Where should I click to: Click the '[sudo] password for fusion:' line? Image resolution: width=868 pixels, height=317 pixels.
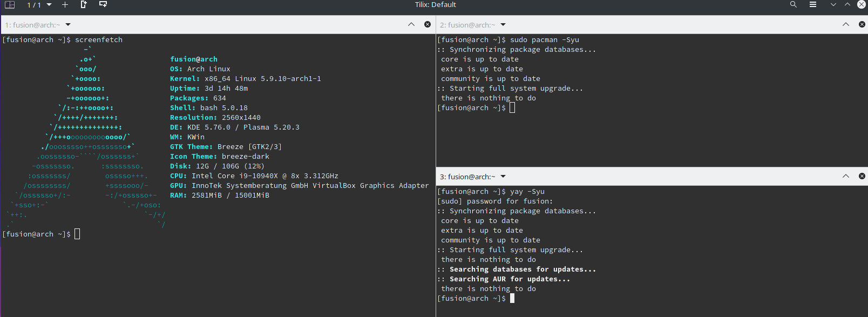point(495,201)
